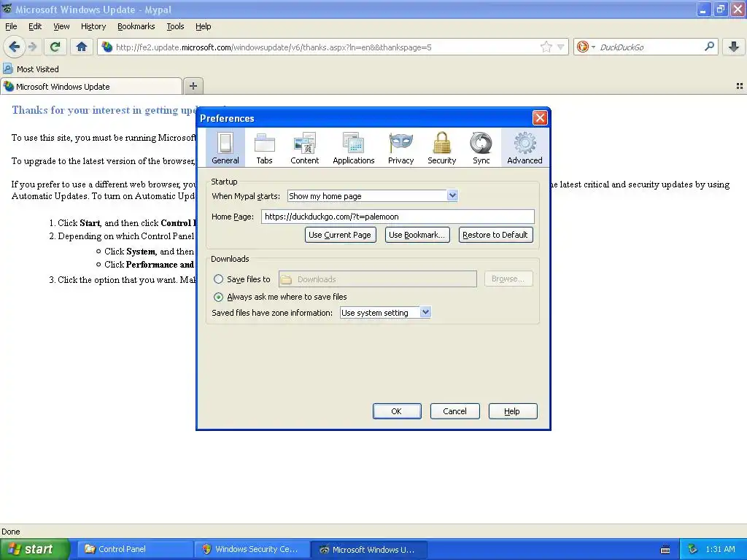Open the Content preferences pane

click(x=304, y=147)
